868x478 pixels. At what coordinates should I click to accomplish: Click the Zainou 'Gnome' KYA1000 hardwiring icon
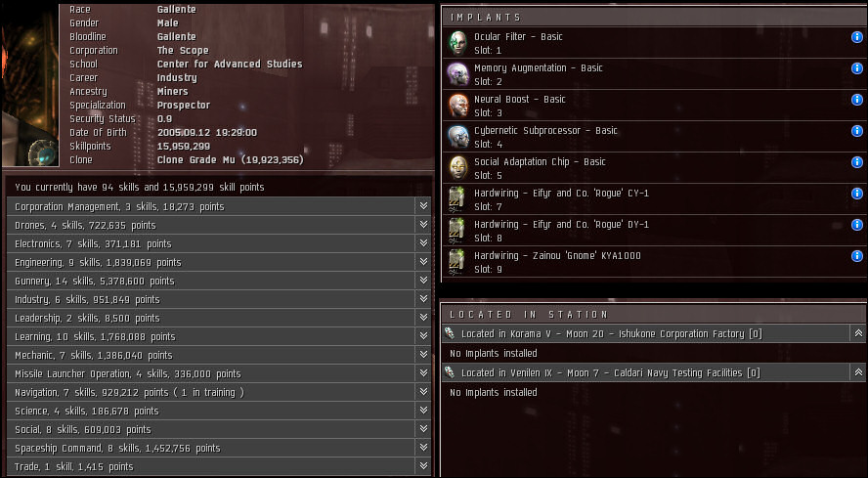click(456, 262)
